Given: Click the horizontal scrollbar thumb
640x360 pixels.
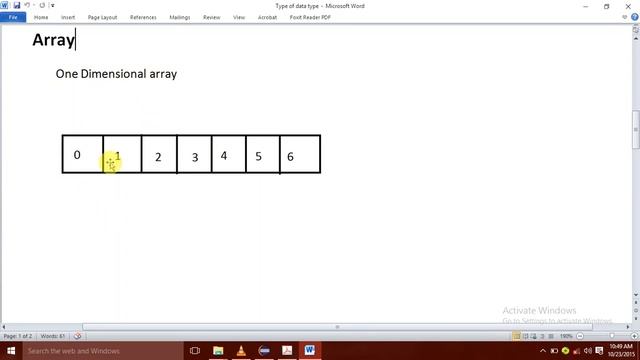Looking at the screenshot, I should [337, 327].
